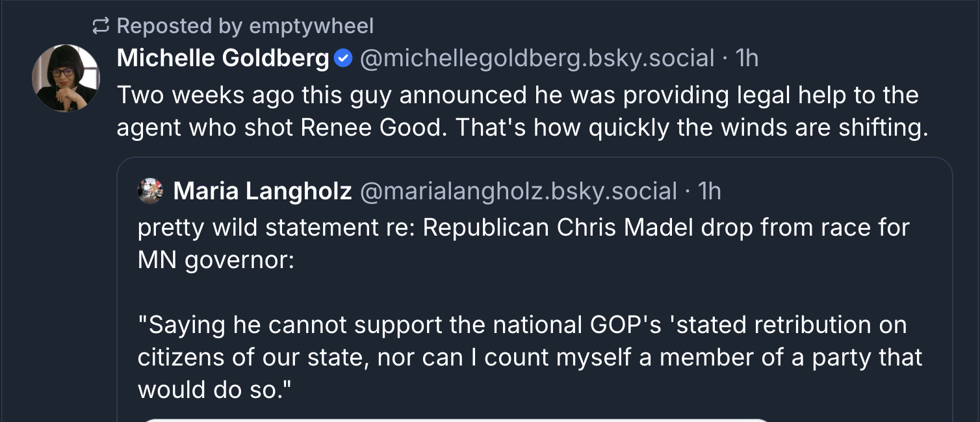The height and width of the screenshot is (422, 980).
Task: Open the embedded card below the quoted text
Action: tap(455, 419)
